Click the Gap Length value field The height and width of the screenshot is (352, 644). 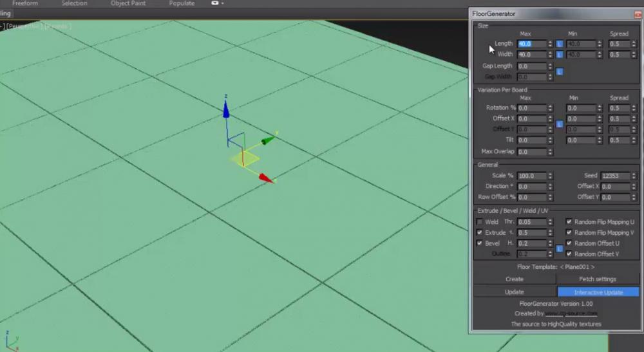click(532, 66)
